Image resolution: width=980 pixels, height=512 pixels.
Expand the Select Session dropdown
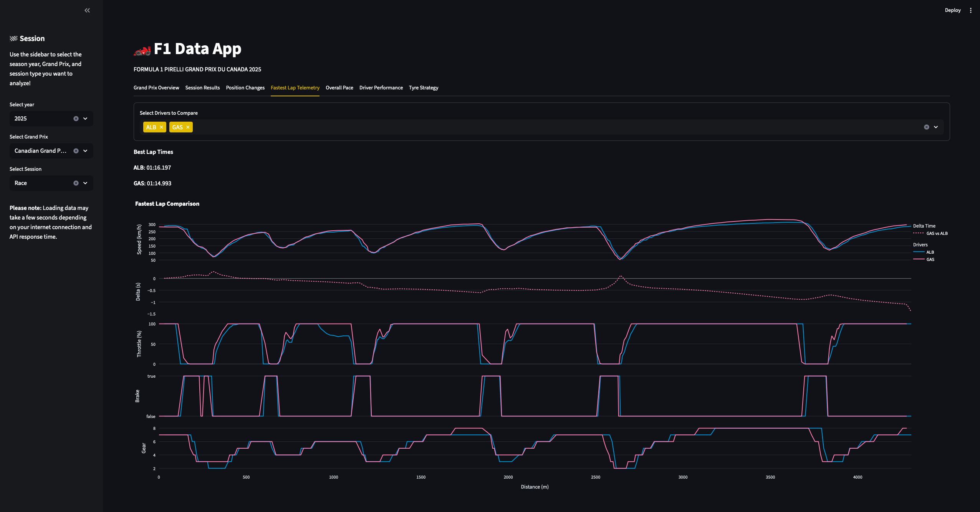85,183
